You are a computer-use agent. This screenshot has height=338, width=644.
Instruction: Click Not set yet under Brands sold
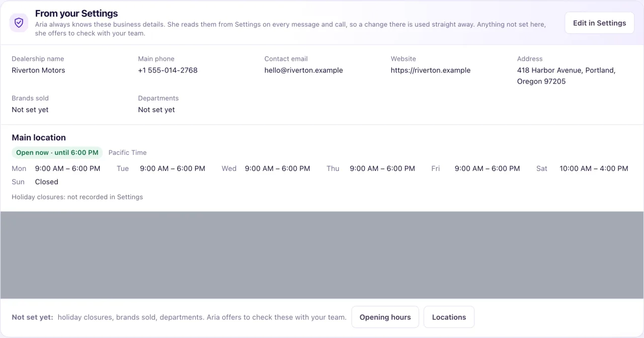pos(30,110)
